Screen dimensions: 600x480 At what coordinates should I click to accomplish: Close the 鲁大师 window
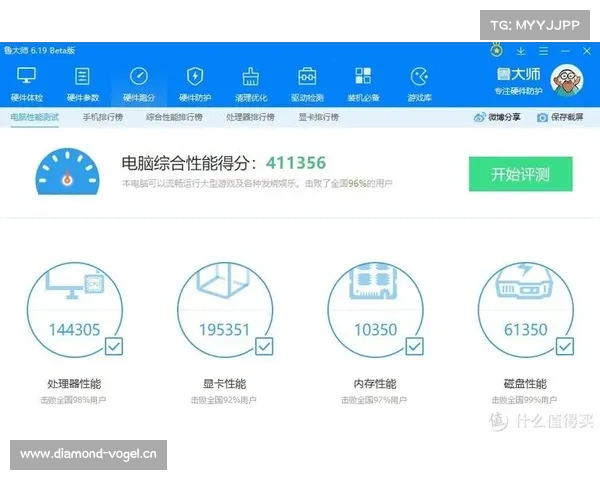pos(587,51)
